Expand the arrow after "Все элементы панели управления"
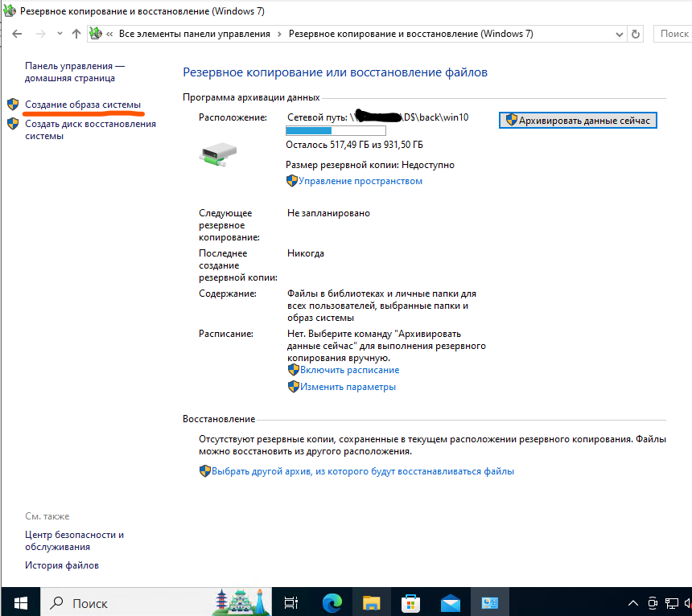 [x=279, y=34]
